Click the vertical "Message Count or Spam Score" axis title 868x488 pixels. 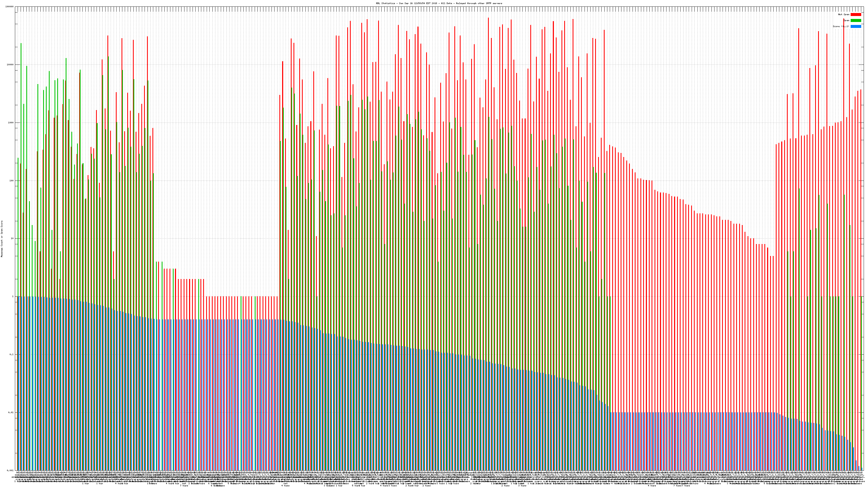2,239
